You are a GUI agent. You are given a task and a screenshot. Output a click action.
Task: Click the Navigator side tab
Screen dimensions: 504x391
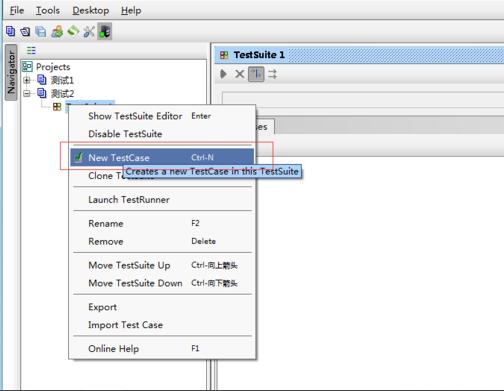coord(11,72)
